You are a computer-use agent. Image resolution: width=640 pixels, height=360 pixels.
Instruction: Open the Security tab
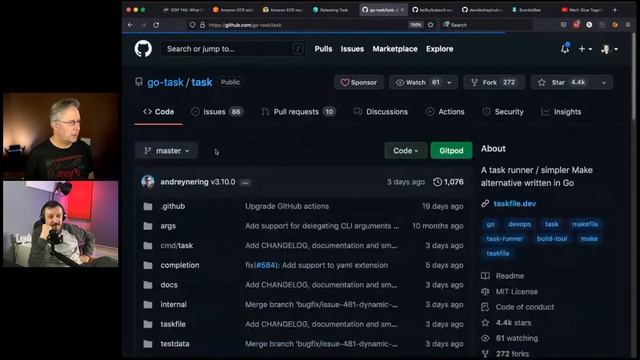(x=503, y=111)
